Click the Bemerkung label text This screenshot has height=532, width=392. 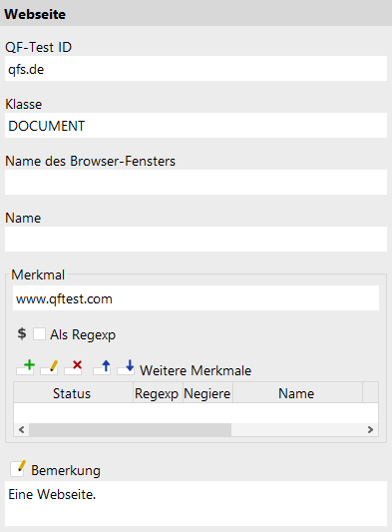coord(66,470)
